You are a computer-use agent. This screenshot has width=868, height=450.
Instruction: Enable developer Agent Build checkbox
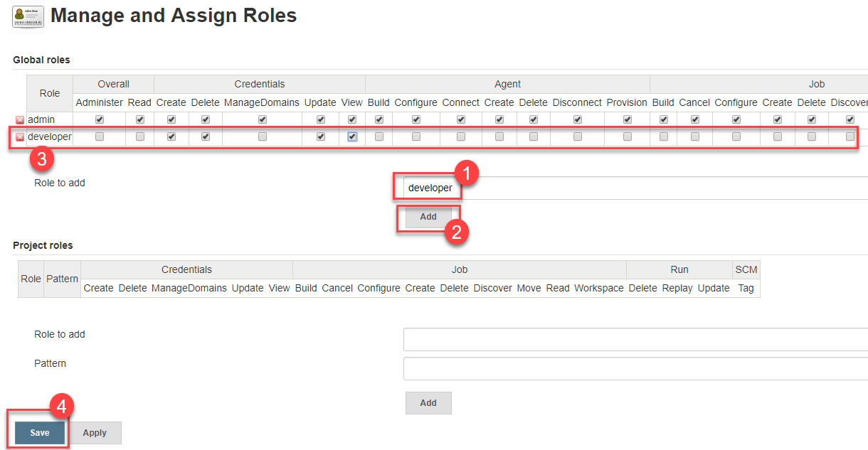379,136
